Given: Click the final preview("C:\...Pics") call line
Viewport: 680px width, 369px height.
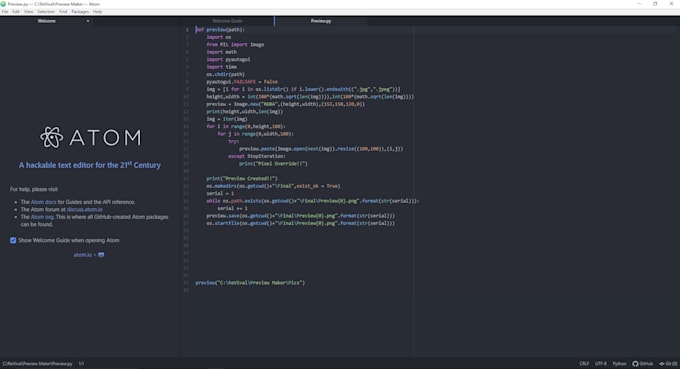Looking at the screenshot, I should pos(250,283).
